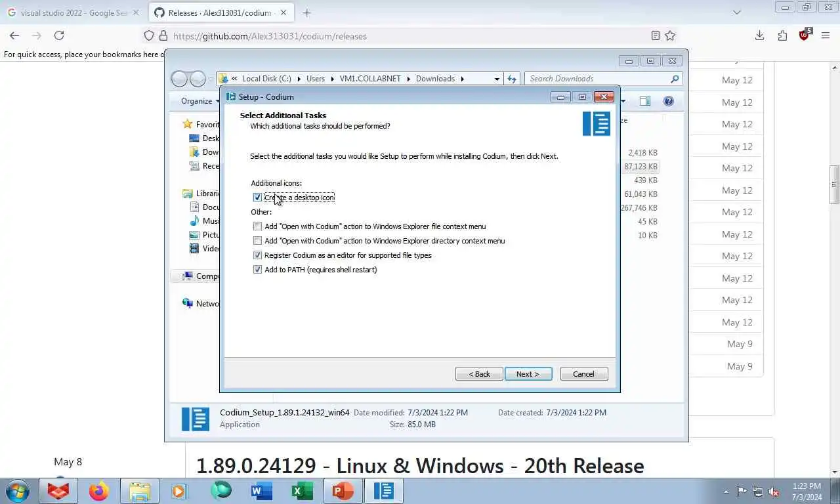Screen dimensions: 840x504
Task: Open the Explorer address history dropdown
Action: pos(497,79)
